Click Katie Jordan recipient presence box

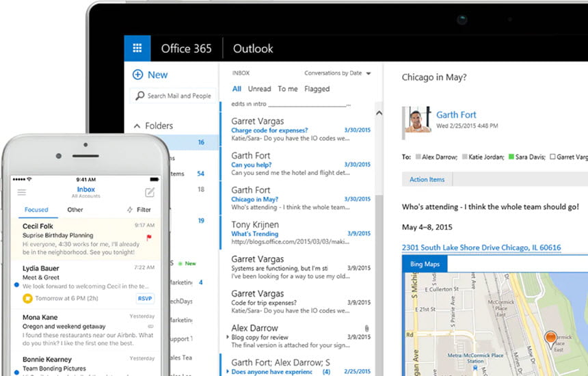[x=465, y=157]
